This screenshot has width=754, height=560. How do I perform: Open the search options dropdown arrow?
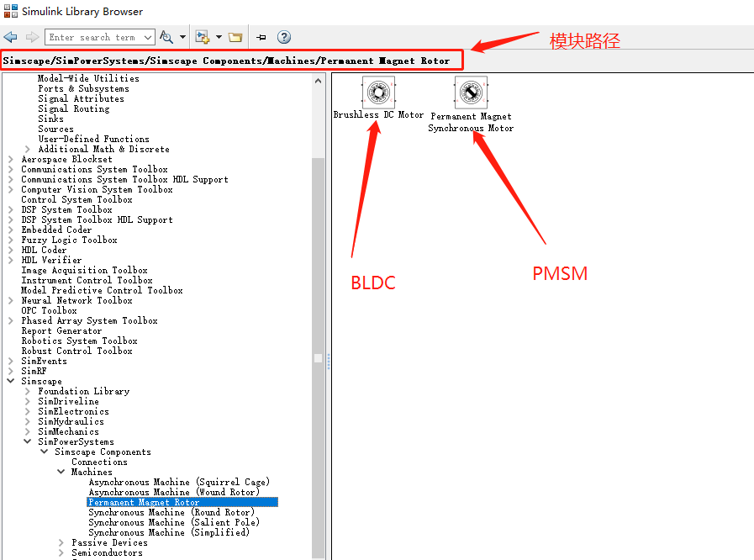click(182, 37)
